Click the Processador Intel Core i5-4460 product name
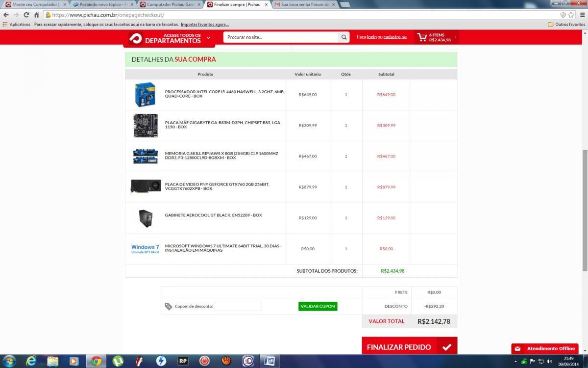Viewport: 588px width, 368px height. [224, 94]
